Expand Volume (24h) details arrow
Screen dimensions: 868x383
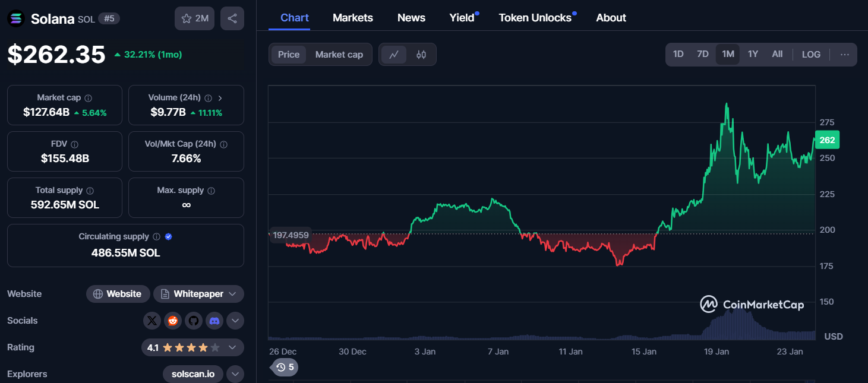pyautogui.click(x=220, y=98)
